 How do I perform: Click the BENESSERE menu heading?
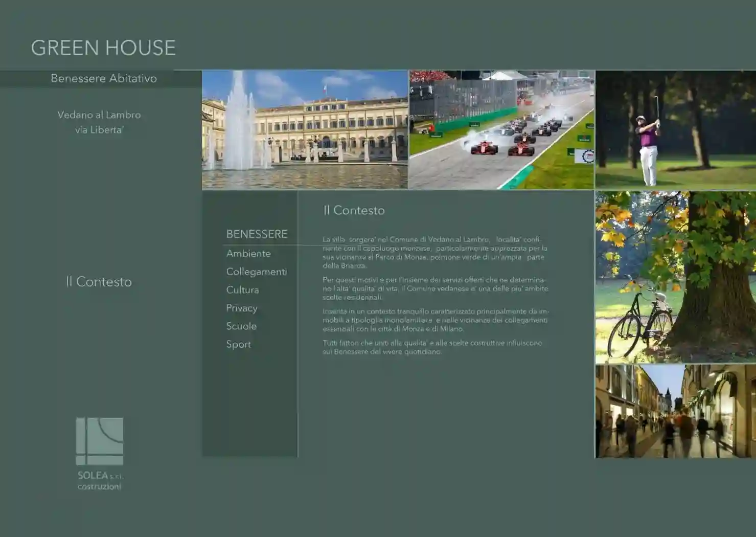(257, 234)
